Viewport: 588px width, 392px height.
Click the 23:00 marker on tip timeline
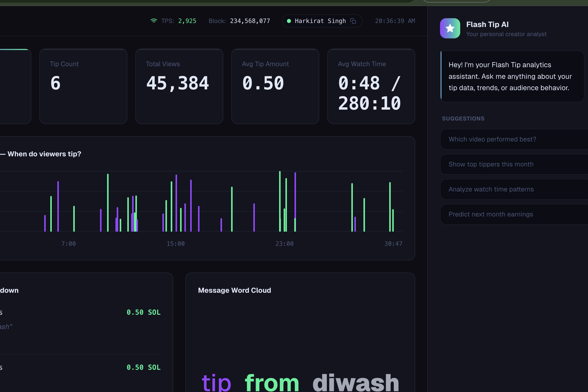click(x=284, y=244)
